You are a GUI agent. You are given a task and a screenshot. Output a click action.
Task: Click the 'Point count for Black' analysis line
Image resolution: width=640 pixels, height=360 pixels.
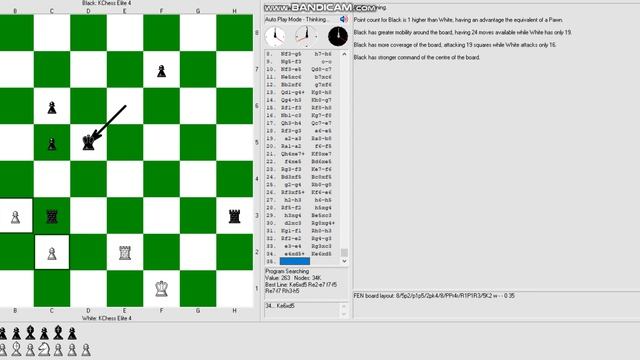[458, 20]
